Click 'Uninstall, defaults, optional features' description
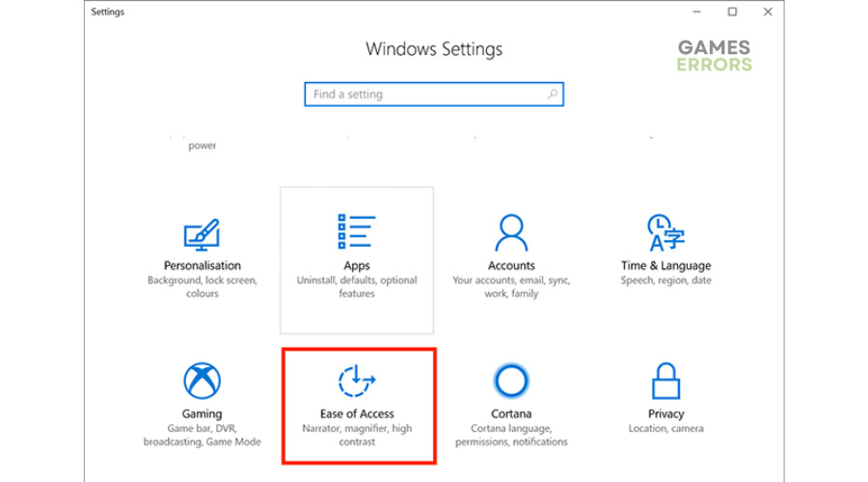 click(357, 286)
